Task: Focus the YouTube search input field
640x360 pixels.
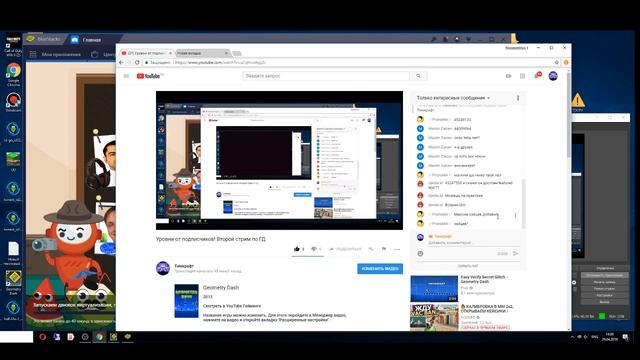Action: 326,76
